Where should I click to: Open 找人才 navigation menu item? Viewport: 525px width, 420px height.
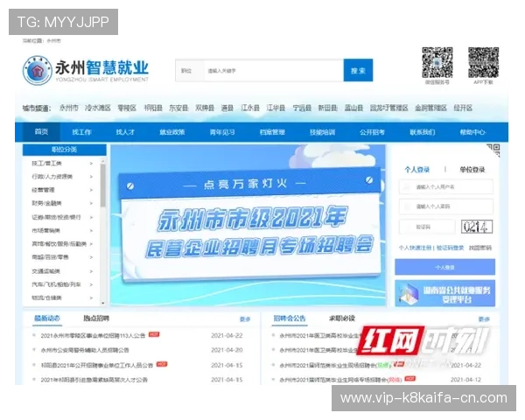125,132
